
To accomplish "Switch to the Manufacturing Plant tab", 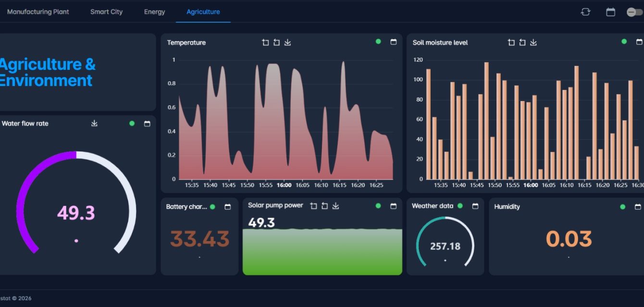I will click(x=38, y=12).
